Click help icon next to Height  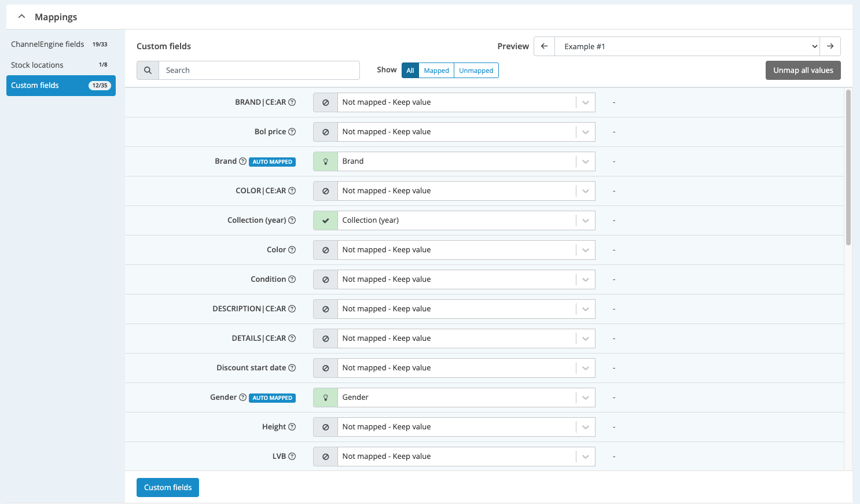point(292,427)
